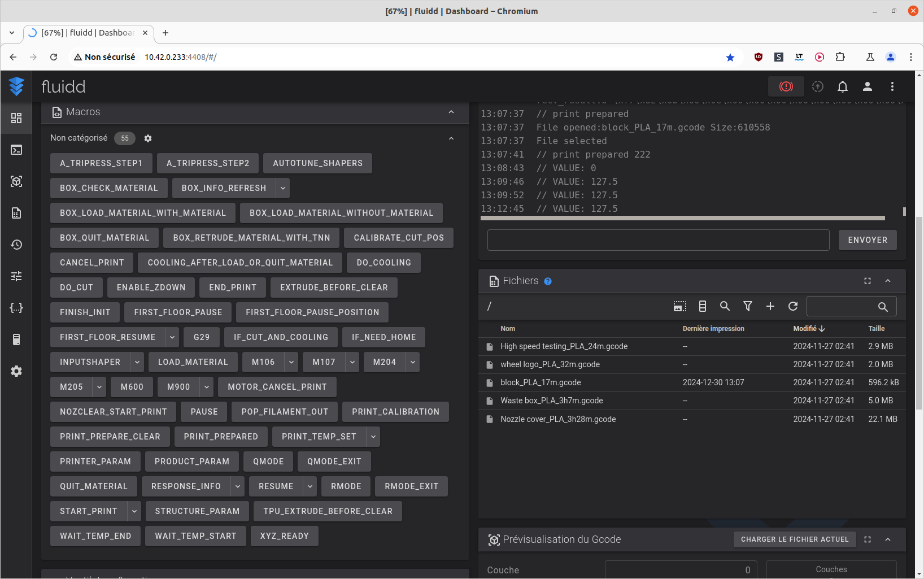The image size is (924, 579).
Task: Click CHARGER LE FICHIER ACTUEL button
Action: tap(795, 539)
